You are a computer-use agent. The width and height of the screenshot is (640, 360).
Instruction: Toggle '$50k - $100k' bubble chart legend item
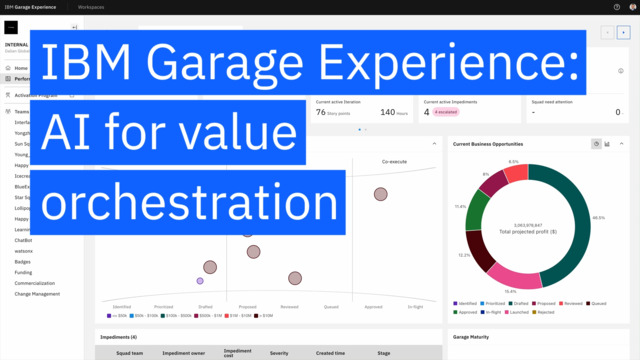[x=144, y=316]
